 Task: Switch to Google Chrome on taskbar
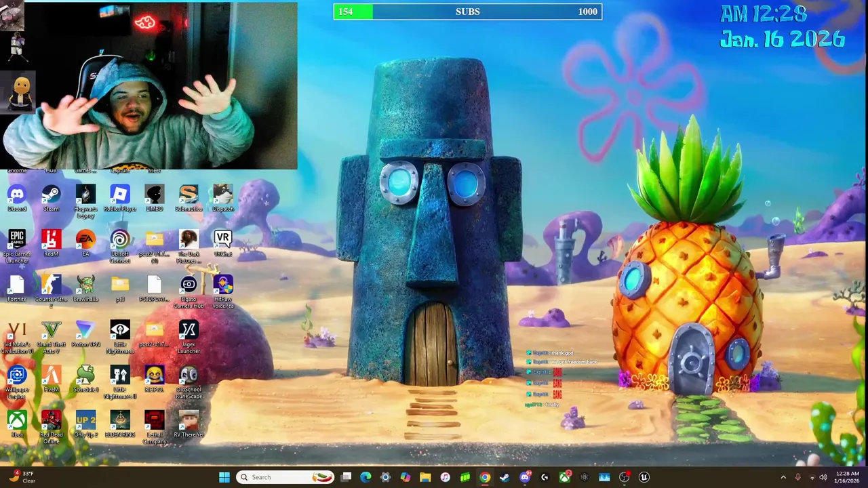click(485, 477)
